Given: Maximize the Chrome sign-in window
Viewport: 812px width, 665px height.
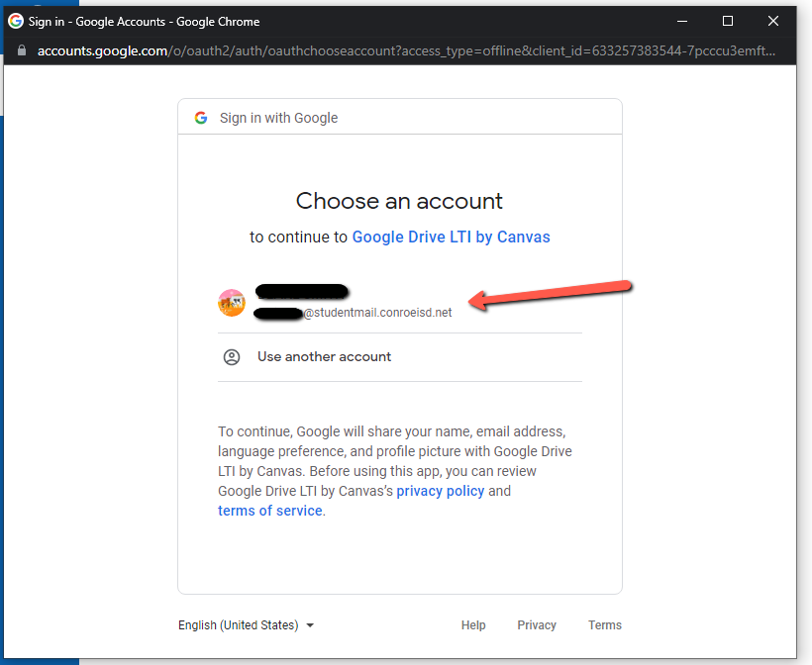Looking at the screenshot, I should click(x=728, y=21).
